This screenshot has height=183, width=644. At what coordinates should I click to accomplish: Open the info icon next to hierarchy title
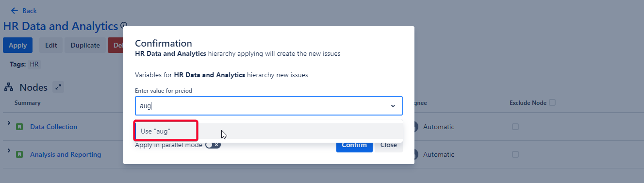124,25
